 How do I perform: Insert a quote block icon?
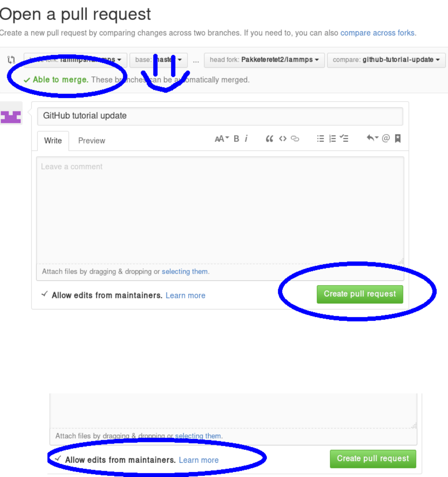[269, 139]
